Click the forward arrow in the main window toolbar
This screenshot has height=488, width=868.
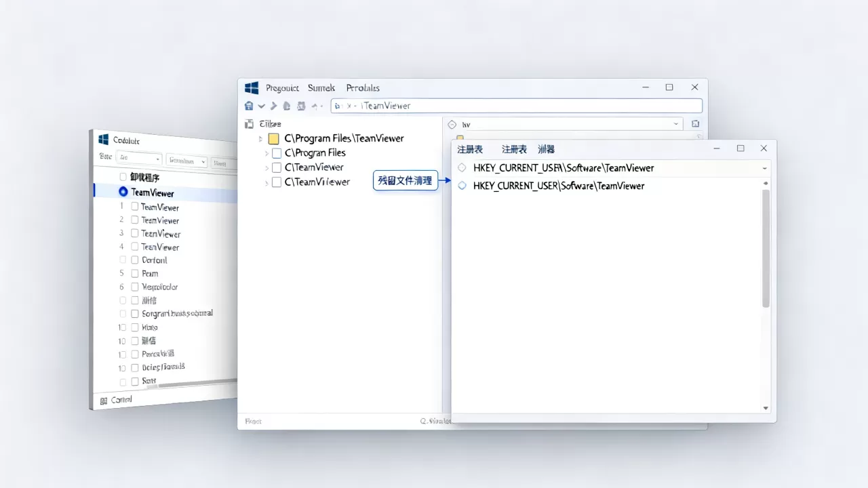(x=273, y=106)
